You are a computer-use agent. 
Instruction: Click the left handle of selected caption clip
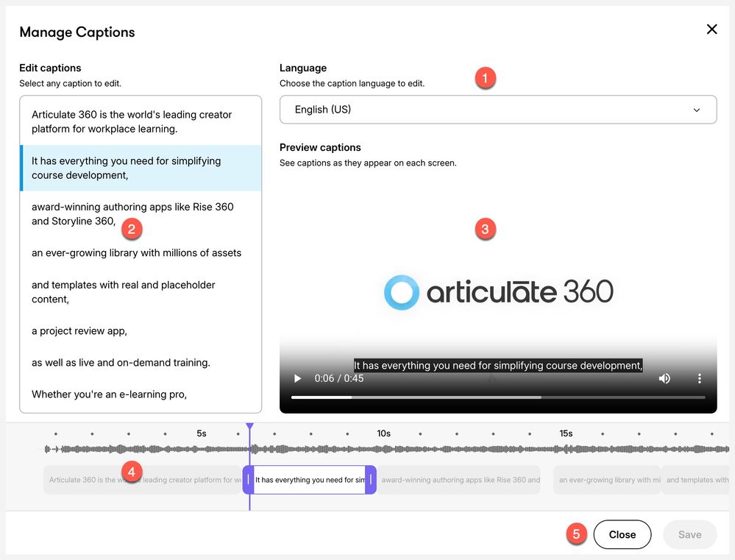pyautogui.click(x=248, y=480)
